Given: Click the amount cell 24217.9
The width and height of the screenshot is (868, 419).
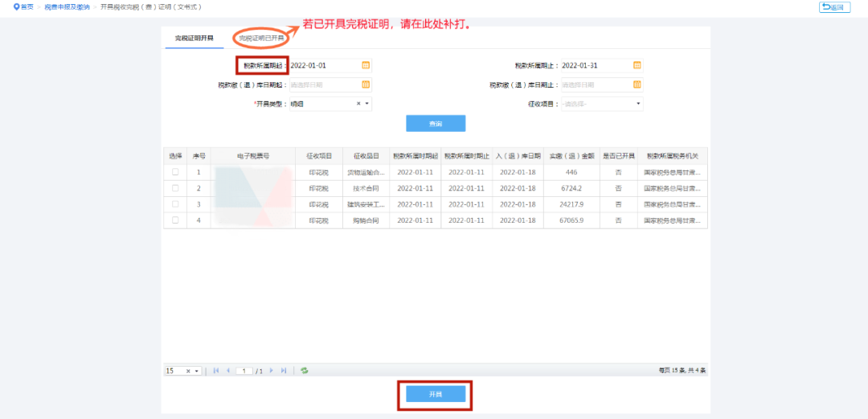Looking at the screenshot, I should click(x=571, y=204).
